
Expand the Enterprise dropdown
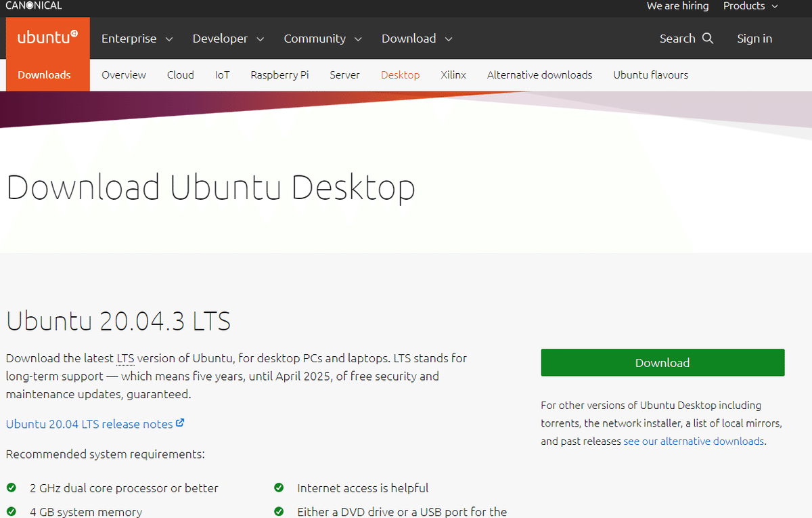tap(137, 39)
